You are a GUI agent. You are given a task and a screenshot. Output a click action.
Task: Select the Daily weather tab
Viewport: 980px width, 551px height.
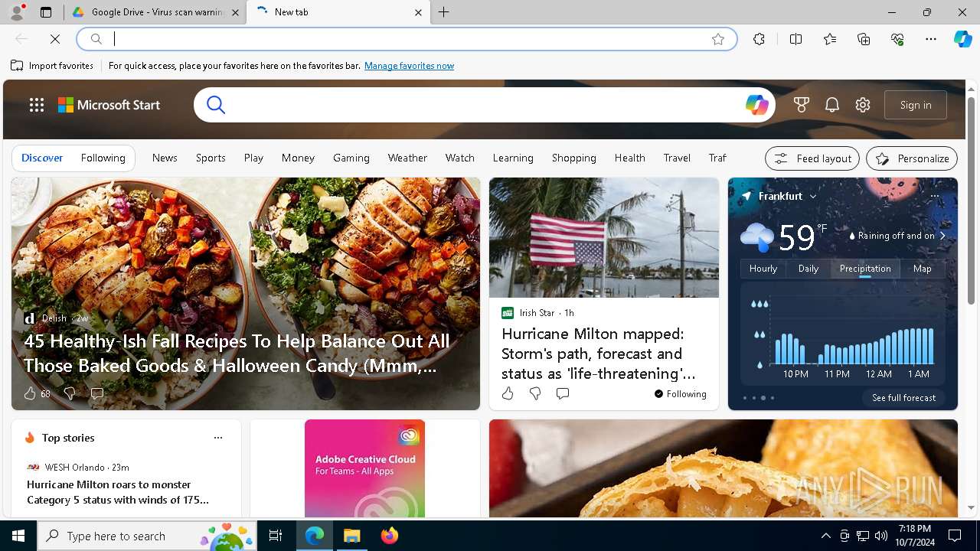tap(808, 269)
